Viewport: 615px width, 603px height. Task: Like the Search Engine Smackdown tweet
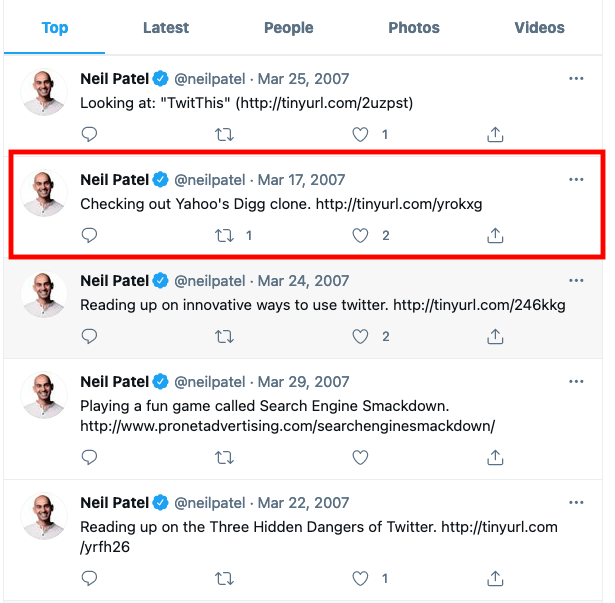coord(360,457)
